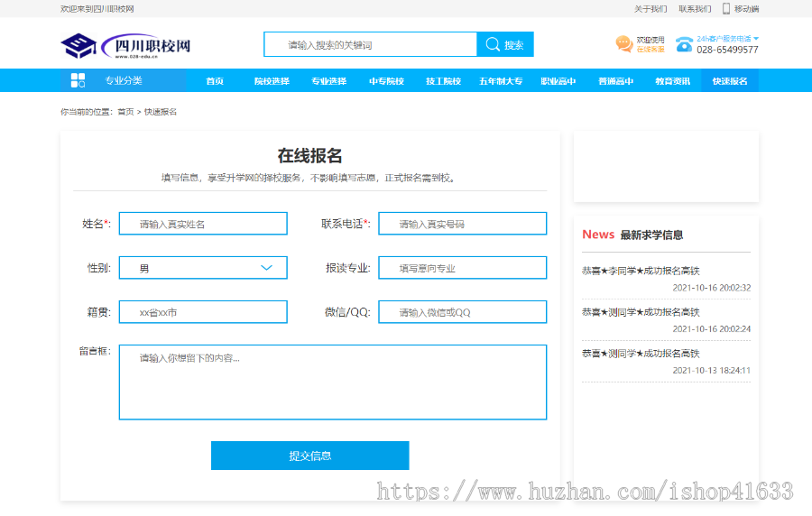This screenshot has height=516, width=812.
Task: Click the 欢迎来到四川职校网 welcome text
Action: coord(97,9)
